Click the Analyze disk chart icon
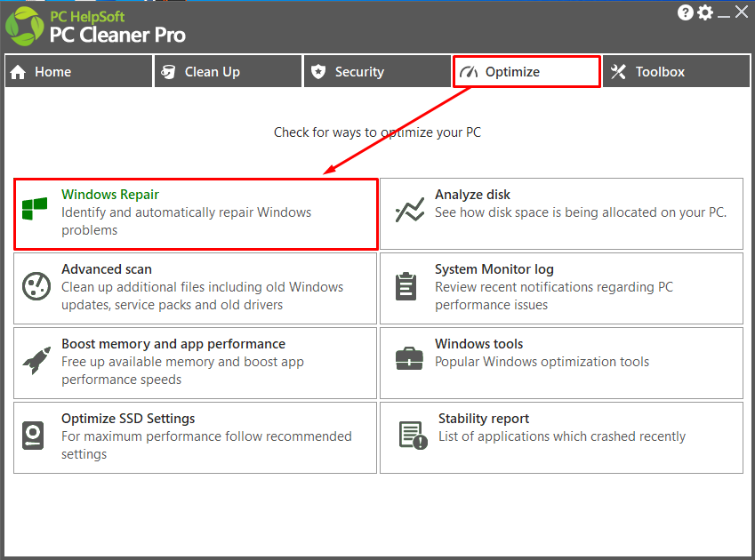Screen dimensions: 755x560 pos(410,211)
